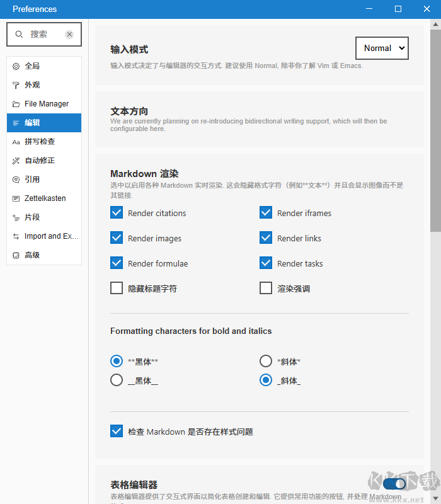Screen dimensions: 441x504
Task: Enable 隐藏标题字符 checkbox
Action: click(x=117, y=288)
